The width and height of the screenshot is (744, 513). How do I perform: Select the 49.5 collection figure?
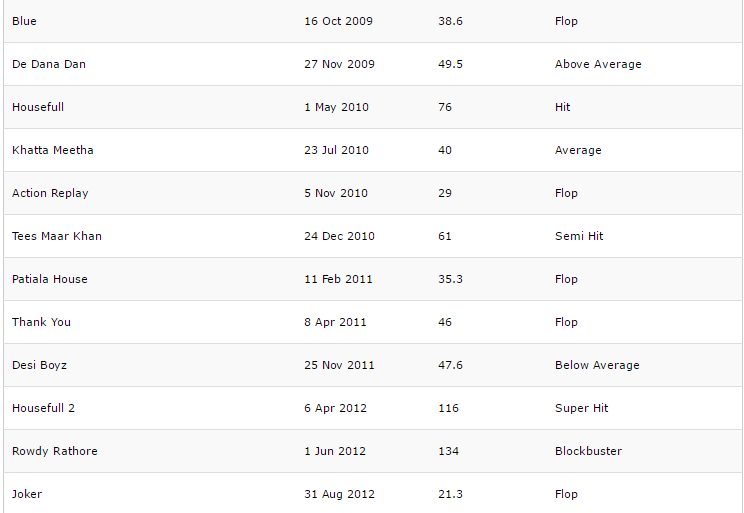click(x=450, y=64)
